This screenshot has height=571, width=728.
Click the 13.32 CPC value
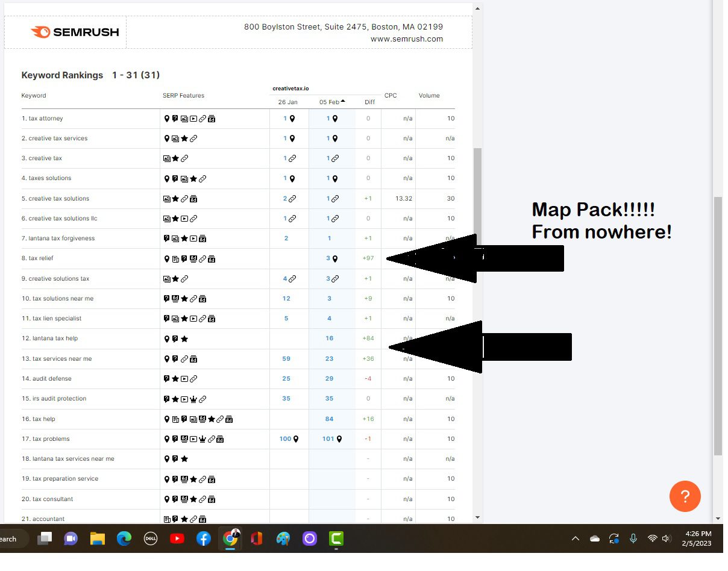tap(404, 199)
